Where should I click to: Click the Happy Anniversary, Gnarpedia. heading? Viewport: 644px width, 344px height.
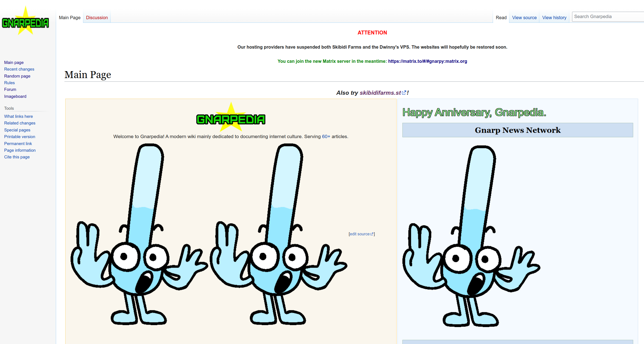[474, 112]
